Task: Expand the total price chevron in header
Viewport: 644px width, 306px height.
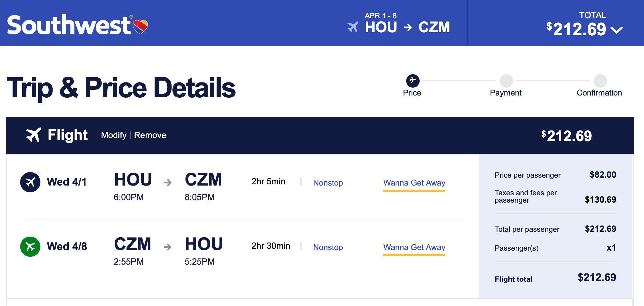Action: coord(616,30)
